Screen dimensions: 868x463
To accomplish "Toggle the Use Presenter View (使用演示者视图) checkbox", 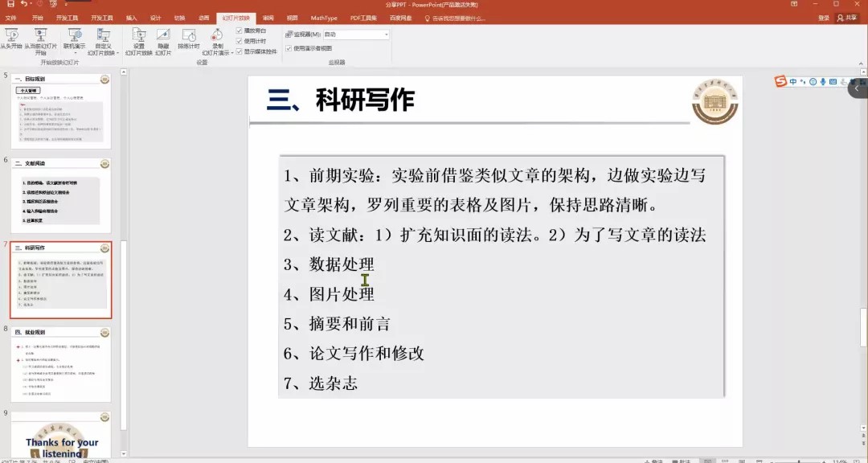I will [289, 48].
